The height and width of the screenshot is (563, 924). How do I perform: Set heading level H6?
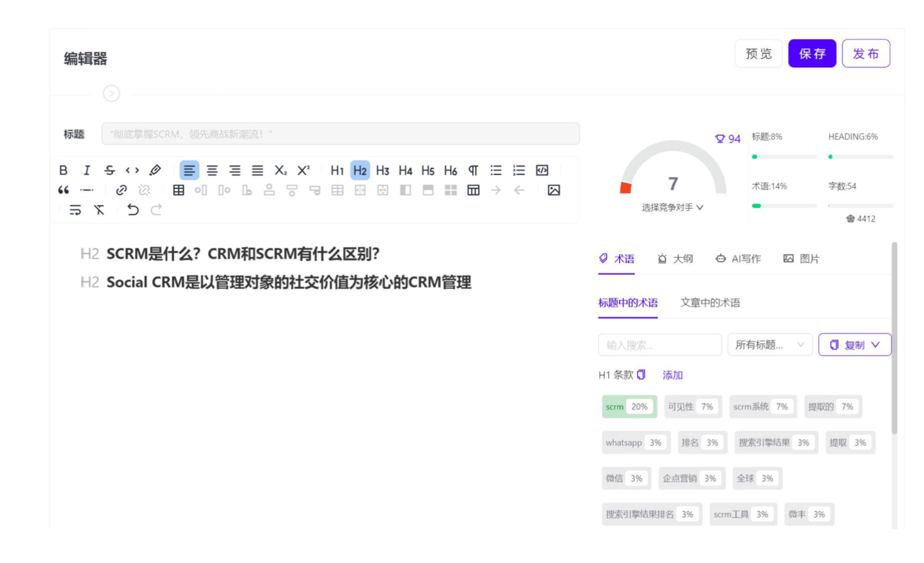click(x=450, y=170)
